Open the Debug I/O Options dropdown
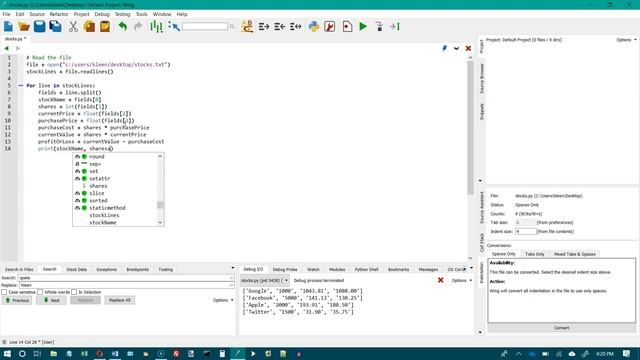 (x=462, y=280)
